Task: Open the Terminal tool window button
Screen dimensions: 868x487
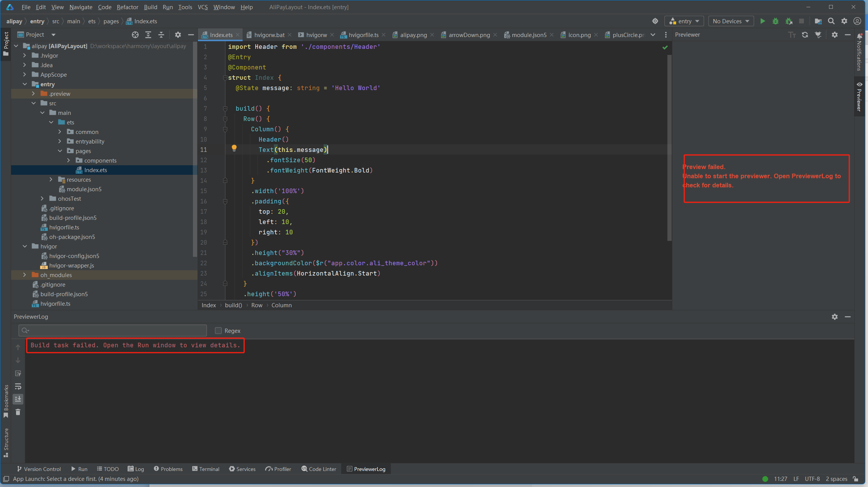Action: (x=206, y=469)
